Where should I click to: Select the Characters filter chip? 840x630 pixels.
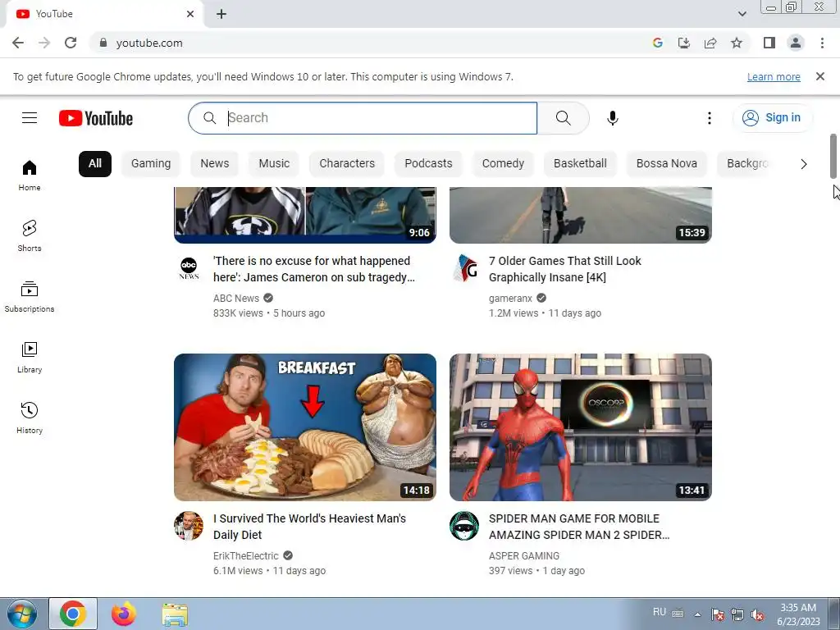347,164
